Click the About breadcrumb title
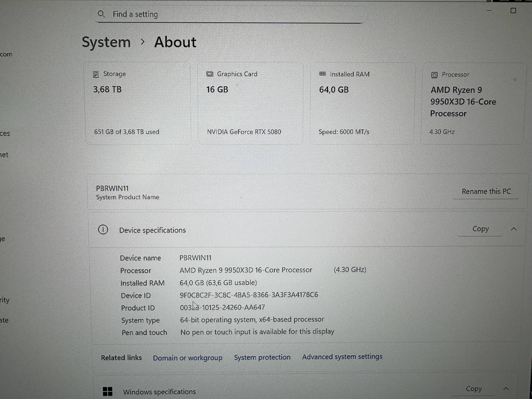Image resolution: width=532 pixels, height=399 pixels. click(175, 42)
